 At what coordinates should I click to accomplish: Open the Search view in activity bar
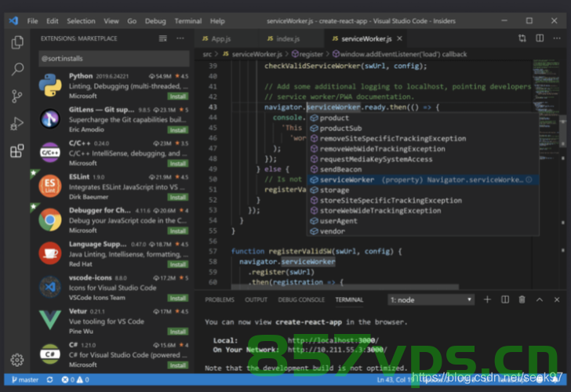[x=17, y=69]
